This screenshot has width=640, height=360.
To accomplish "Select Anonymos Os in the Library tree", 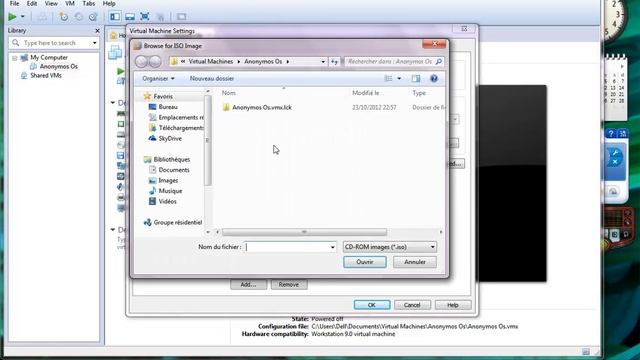I will 58,66.
